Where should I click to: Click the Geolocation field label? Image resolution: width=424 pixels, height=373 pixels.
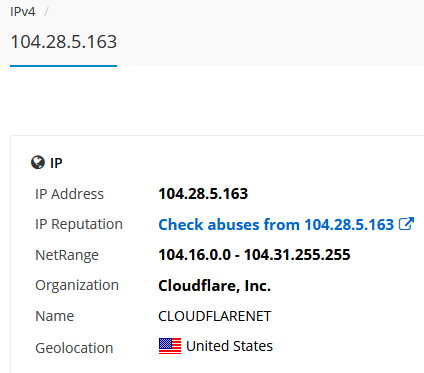[x=74, y=348]
